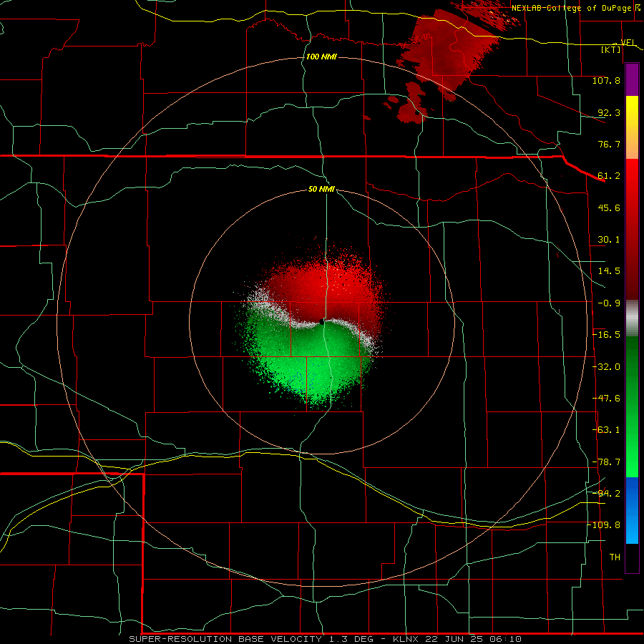Select the 14.5 velocity scale value
The image size is (644, 644).
(609, 271)
